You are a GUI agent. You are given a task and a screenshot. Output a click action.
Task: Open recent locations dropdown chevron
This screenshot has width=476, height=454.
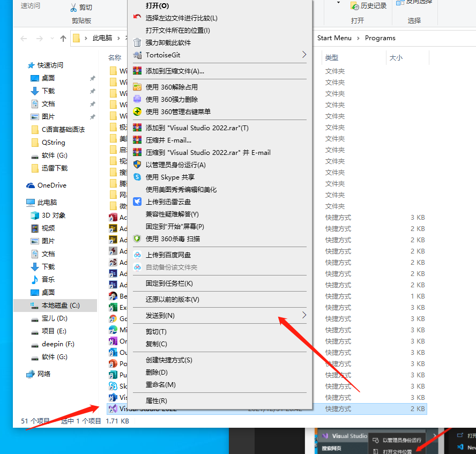(x=52, y=39)
